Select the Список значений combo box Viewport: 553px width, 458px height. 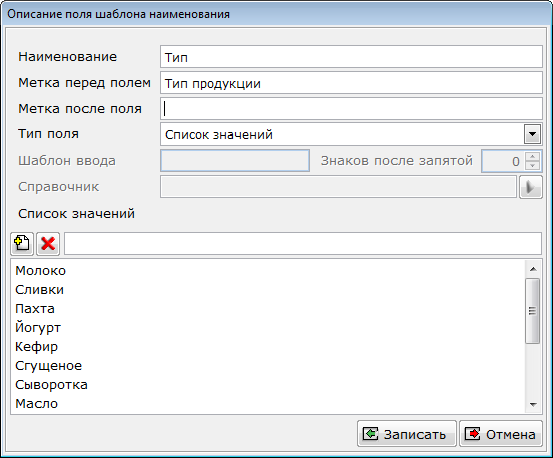click(351, 134)
